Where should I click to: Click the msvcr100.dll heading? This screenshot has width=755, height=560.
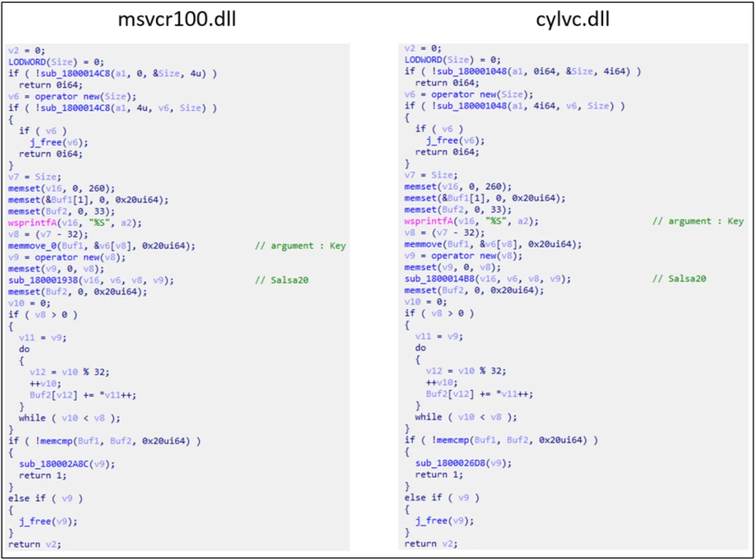[x=177, y=20]
